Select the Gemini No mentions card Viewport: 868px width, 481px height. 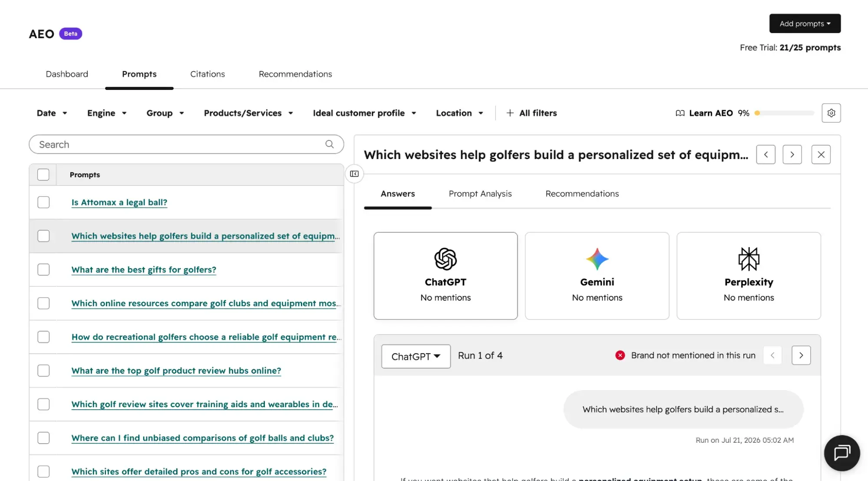point(597,276)
